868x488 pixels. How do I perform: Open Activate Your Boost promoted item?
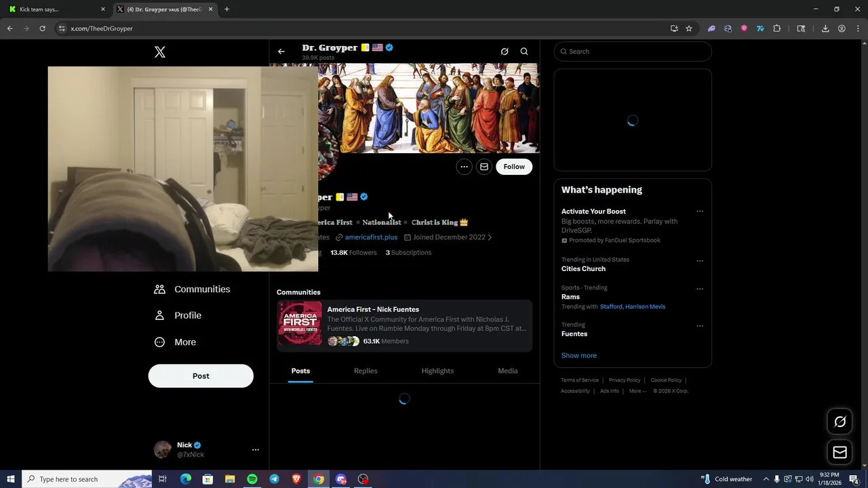(x=593, y=211)
